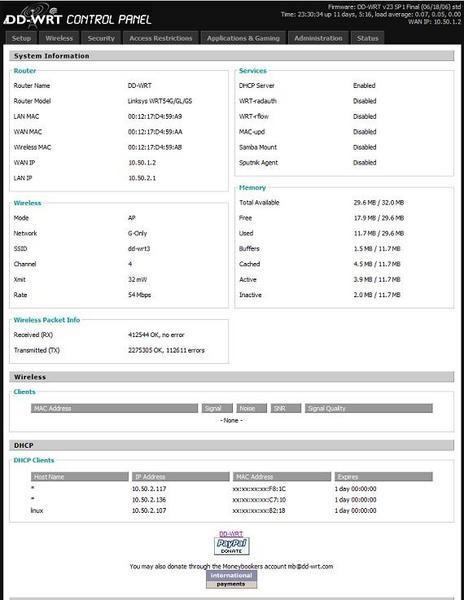
Task: Click the DD-WRT Control Panel logo
Action: coord(77,16)
